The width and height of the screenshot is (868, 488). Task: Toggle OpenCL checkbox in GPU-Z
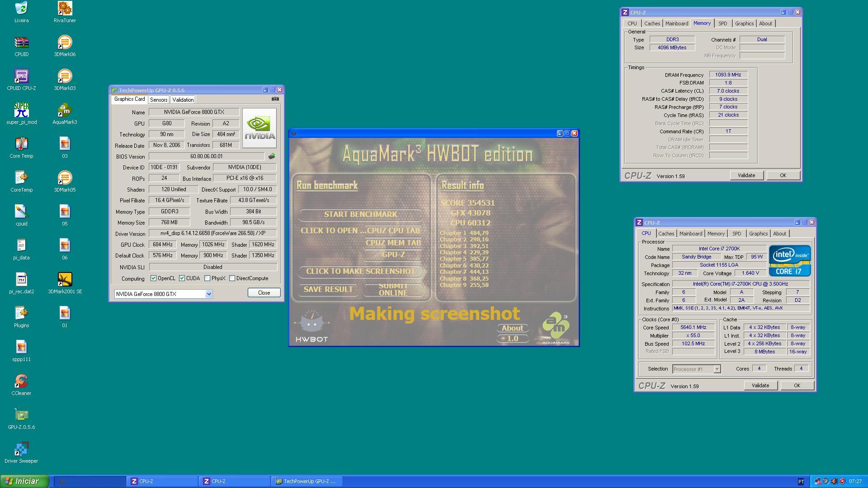pyautogui.click(x=153, y=278)
